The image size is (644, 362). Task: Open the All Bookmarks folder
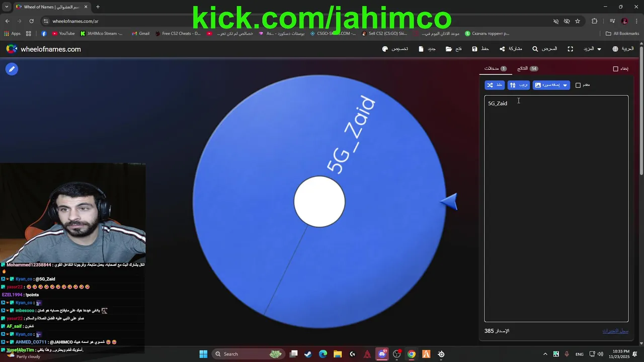coord(622,34)
